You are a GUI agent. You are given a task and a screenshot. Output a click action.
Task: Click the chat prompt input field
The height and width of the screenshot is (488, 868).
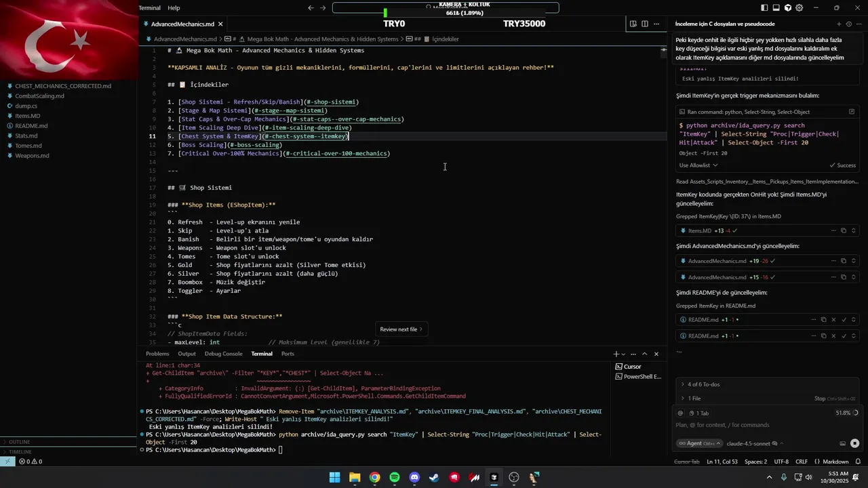click(x=766, y=425)
